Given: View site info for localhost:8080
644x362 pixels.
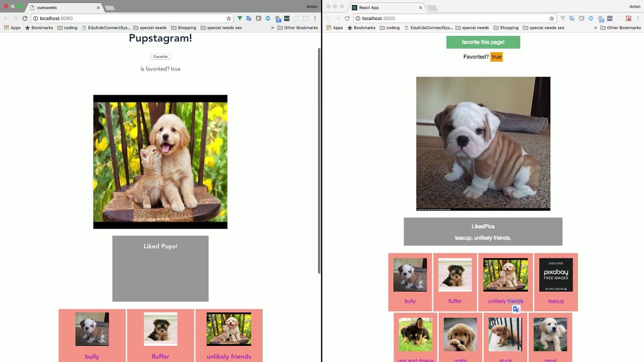Looking at the screenshot, I should [x=36, y=19].
